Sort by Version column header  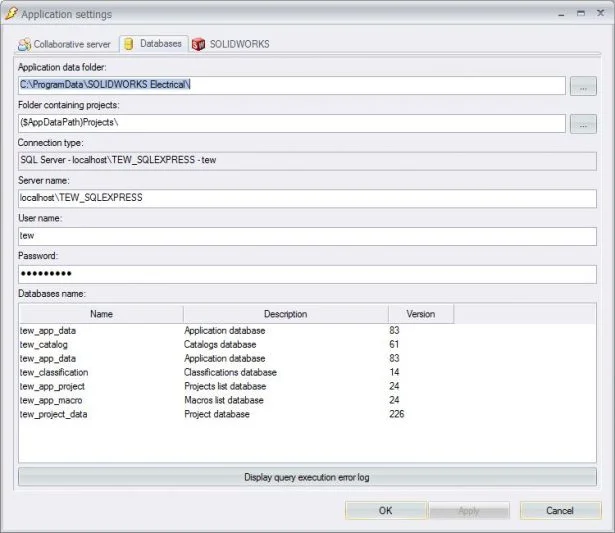(x=420, y=314)
